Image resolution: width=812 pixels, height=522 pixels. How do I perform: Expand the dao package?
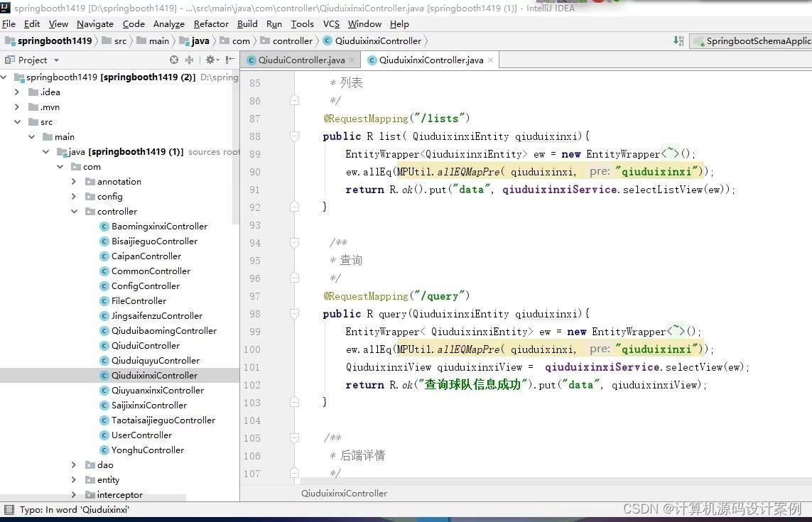pyautogui.click(x=74, y=464)
